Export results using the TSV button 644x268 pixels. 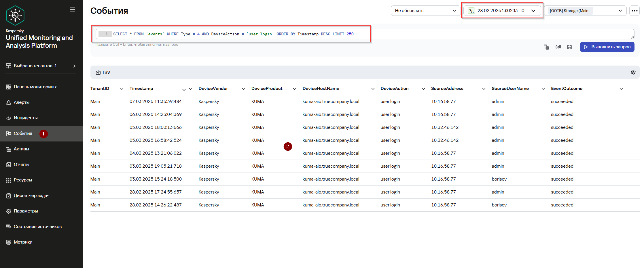103,72
